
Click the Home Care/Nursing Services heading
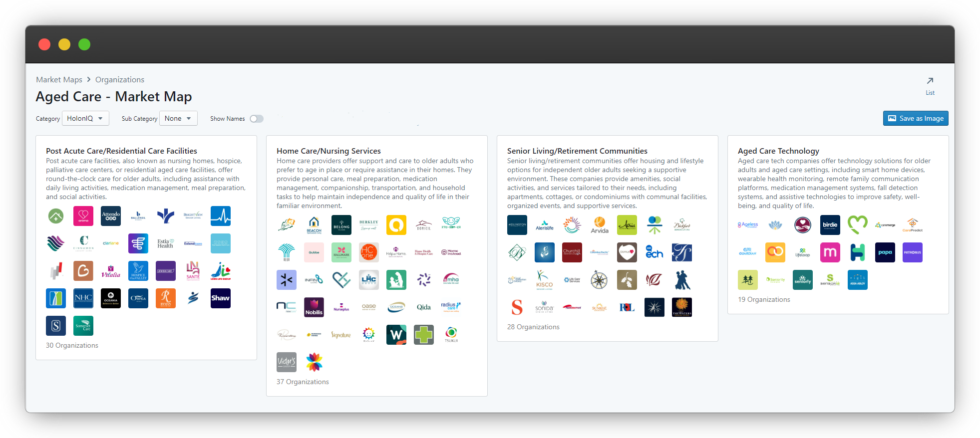tap(328, 151)
